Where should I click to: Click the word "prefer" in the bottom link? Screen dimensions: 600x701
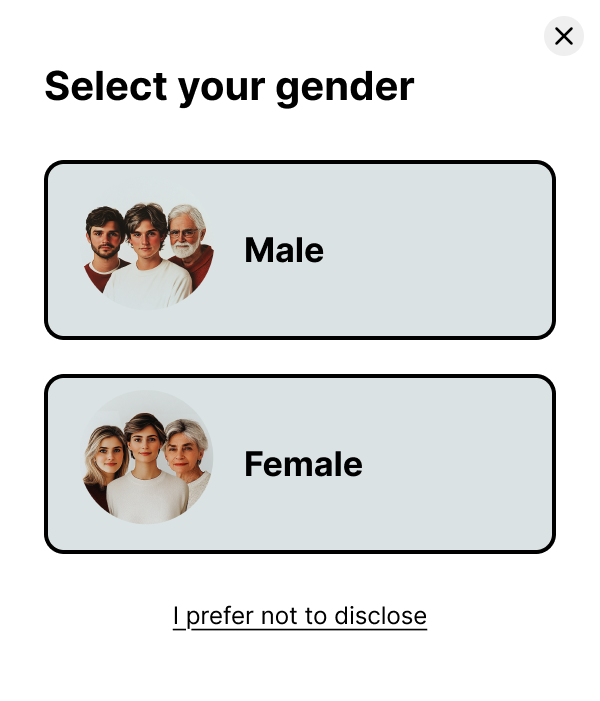(x=220, y=617)
